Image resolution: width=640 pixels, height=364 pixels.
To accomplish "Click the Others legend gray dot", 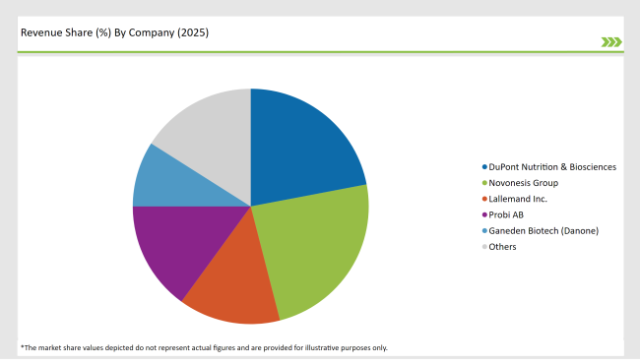I will coord(484,247).
